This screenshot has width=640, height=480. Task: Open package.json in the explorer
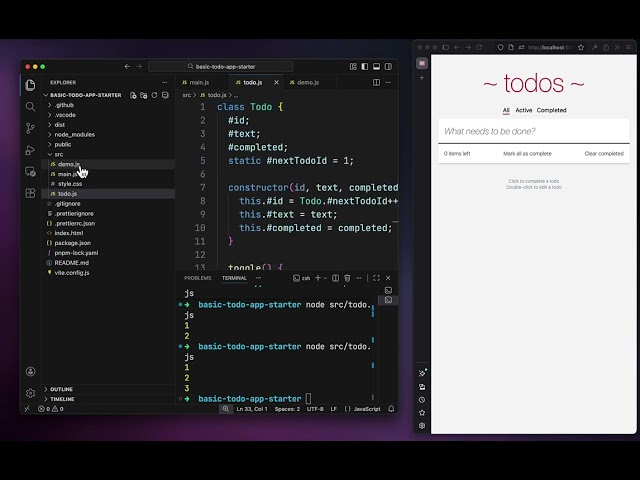(x=72, y=243)
